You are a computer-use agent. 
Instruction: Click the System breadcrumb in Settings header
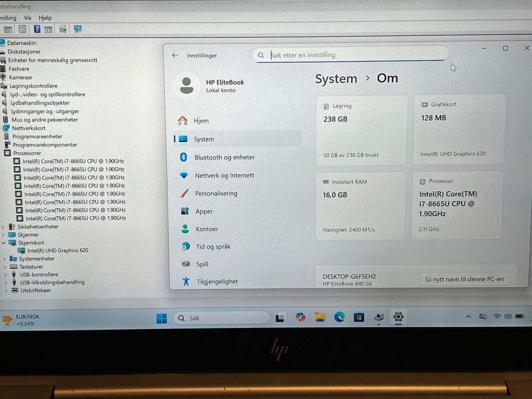(336, 79)
